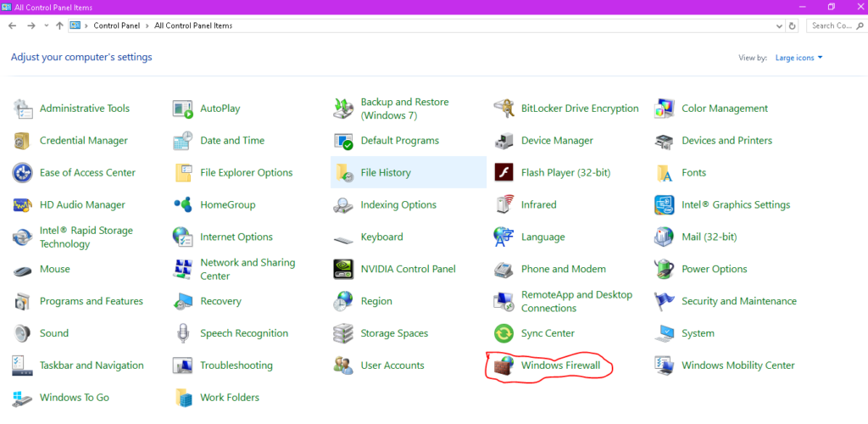
Task: Click the Recovery icon
Action: point(183,301)
